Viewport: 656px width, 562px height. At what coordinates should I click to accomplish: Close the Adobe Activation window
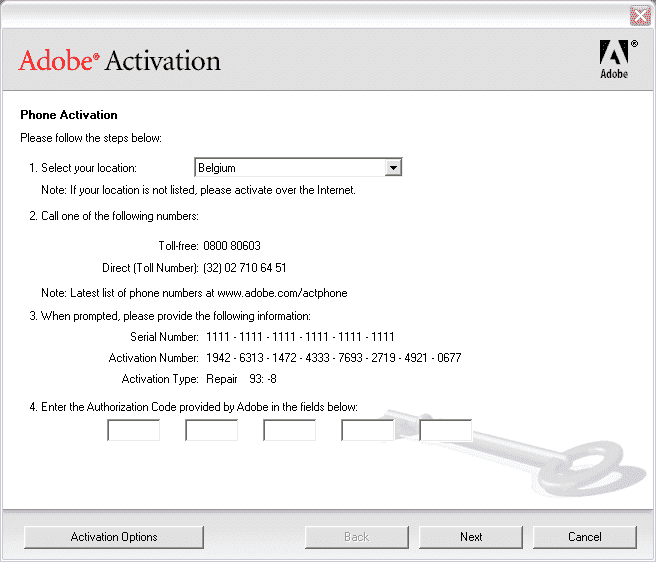click(x=640, y=15)
